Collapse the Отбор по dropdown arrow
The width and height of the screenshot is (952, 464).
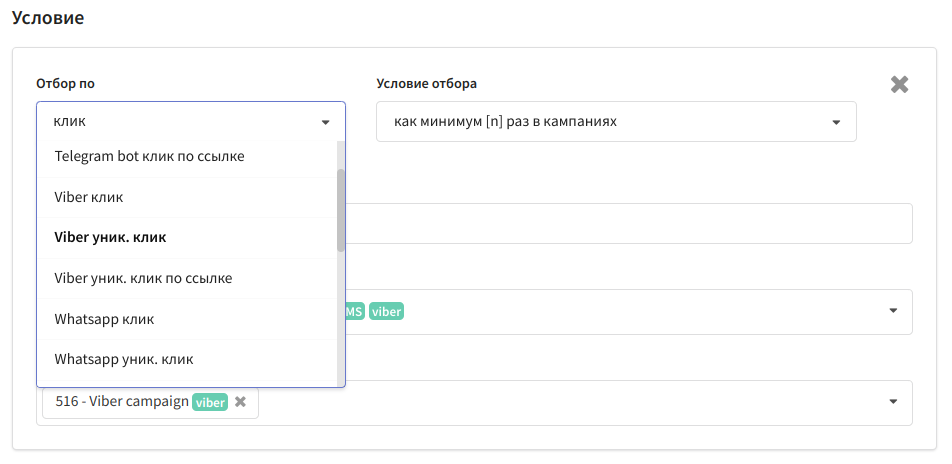(x=325, y=122)
